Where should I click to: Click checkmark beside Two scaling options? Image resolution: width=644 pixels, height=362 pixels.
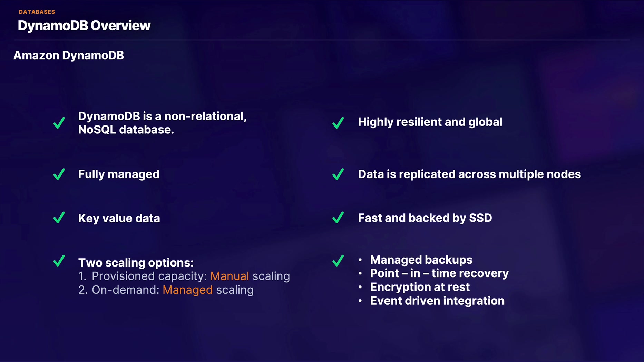(59, 261)
